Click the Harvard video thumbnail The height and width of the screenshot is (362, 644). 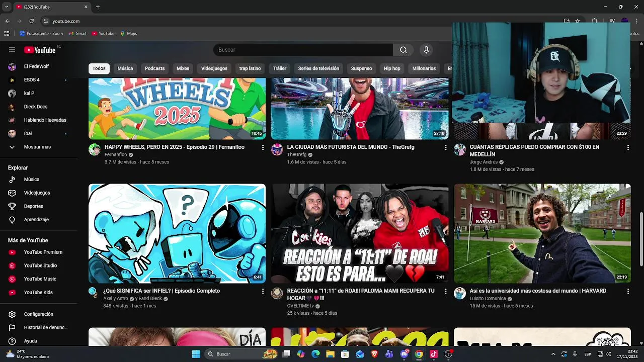pos(542,233)
